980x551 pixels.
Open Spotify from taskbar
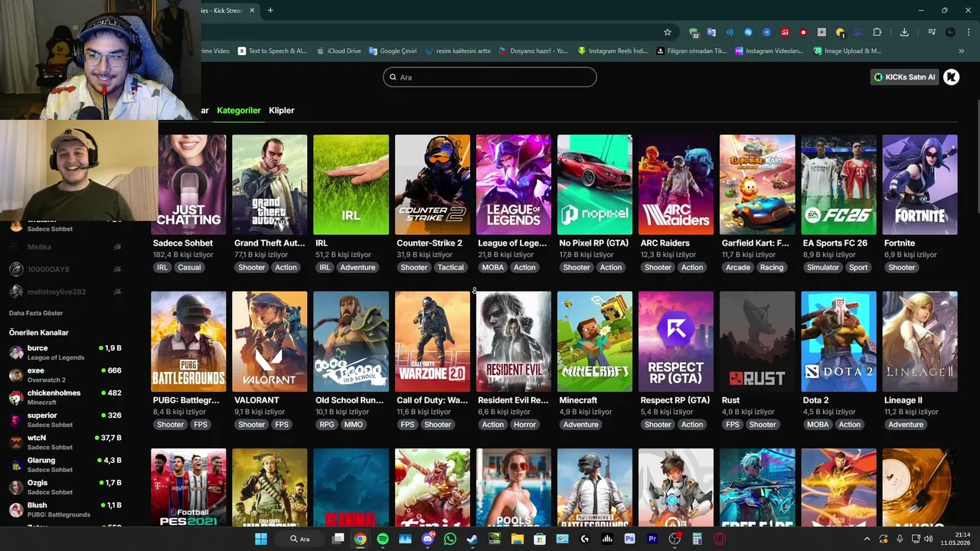pos(383,539)
